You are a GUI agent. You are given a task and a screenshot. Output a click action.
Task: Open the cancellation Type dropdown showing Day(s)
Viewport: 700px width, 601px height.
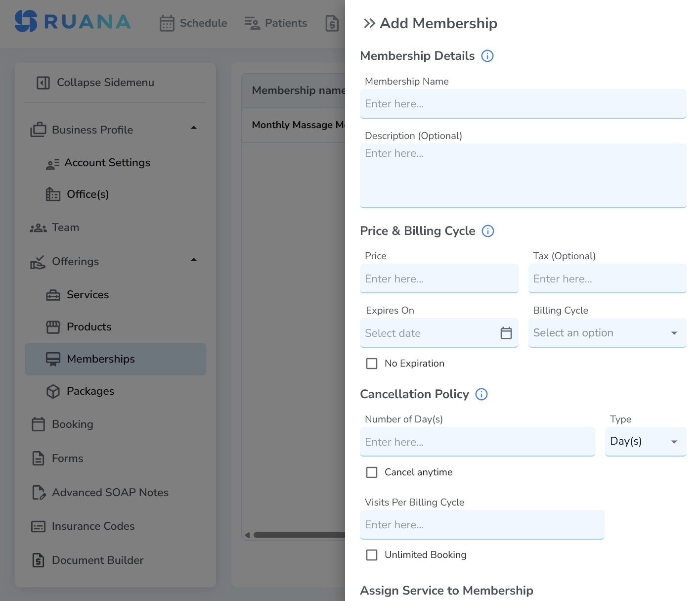(x=645, y=441)
